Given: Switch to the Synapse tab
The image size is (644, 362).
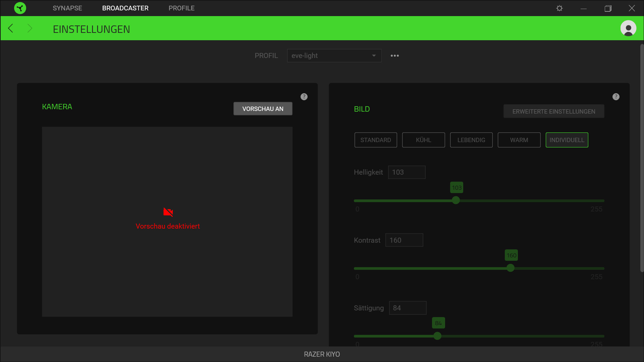Looking at the screenshot, I should (67, 8).
